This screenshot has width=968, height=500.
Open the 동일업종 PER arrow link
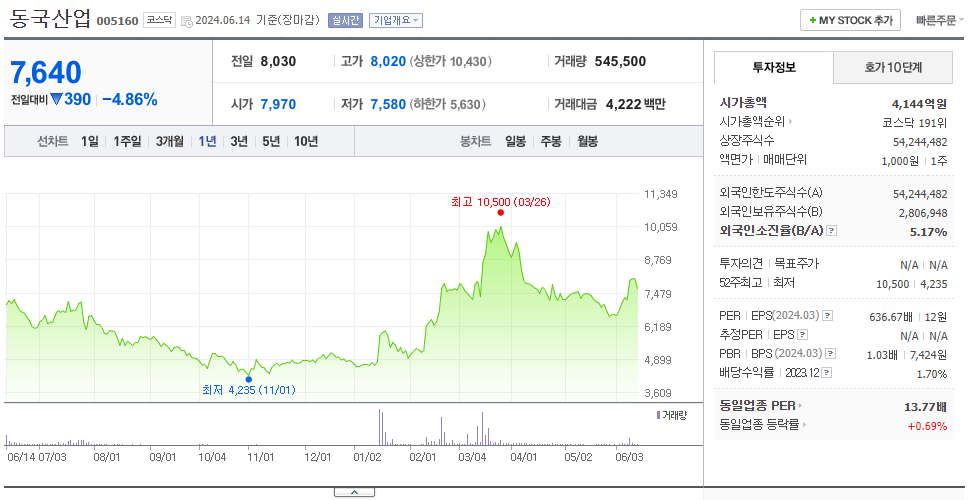click(761, 406)
